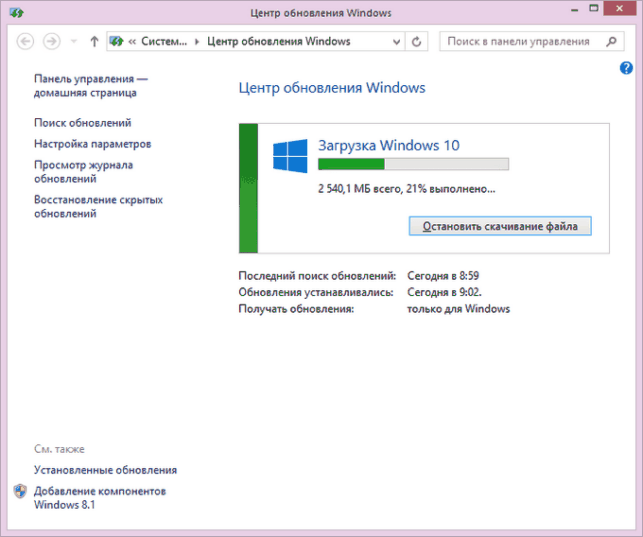Click Сегодня в 8:59 last search time
Image resolution: width=643 pixels, height=537 pixels.
[x=443, y=275]
